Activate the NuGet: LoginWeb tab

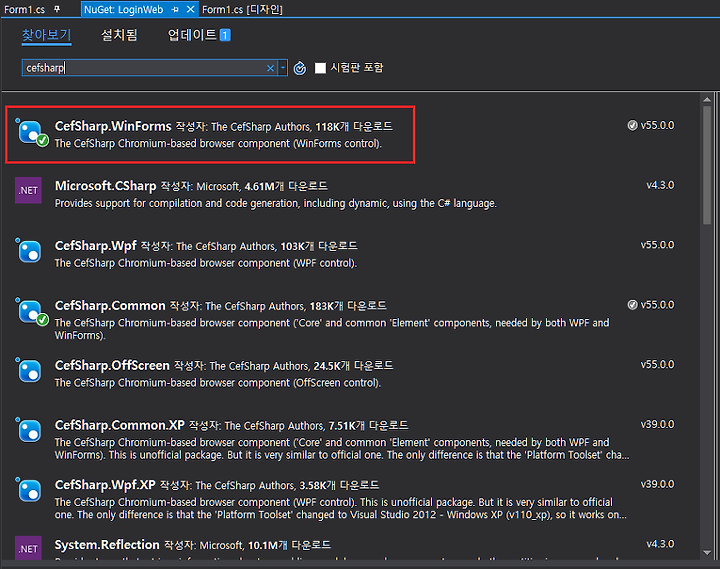tap(124, 9)
